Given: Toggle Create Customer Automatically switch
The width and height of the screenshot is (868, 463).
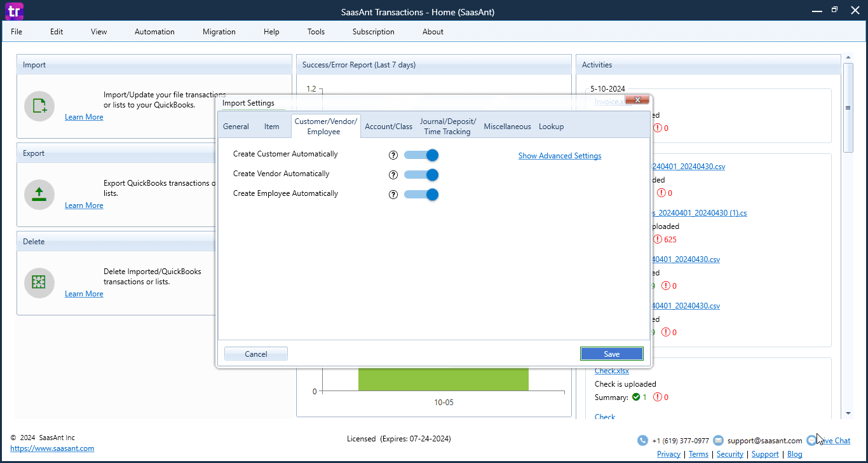Looking at the screenshot, I should (x=421, y=155).
